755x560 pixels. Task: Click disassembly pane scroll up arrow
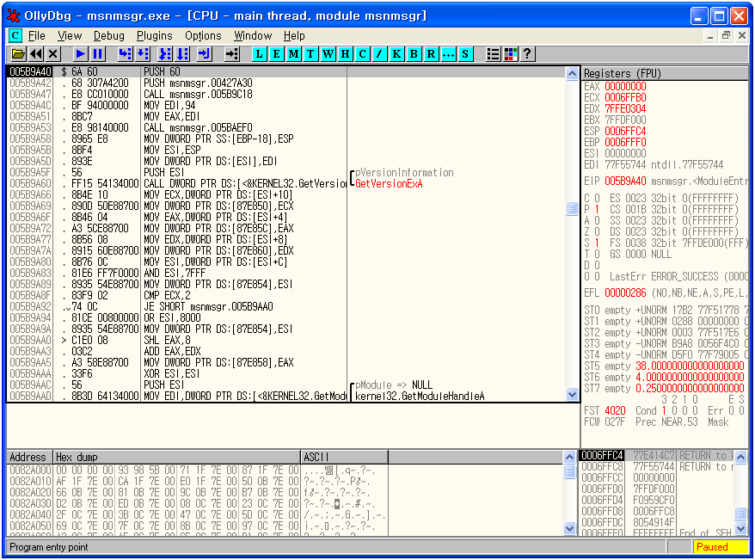[x=572, y=73]
